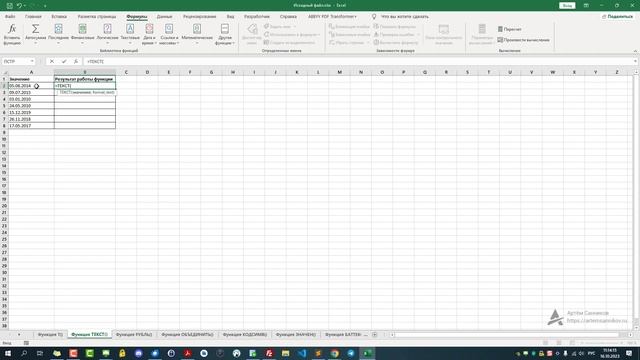Click the horizontal scrollbar of the sheet

pyautogui.click(x=510, y=335)
